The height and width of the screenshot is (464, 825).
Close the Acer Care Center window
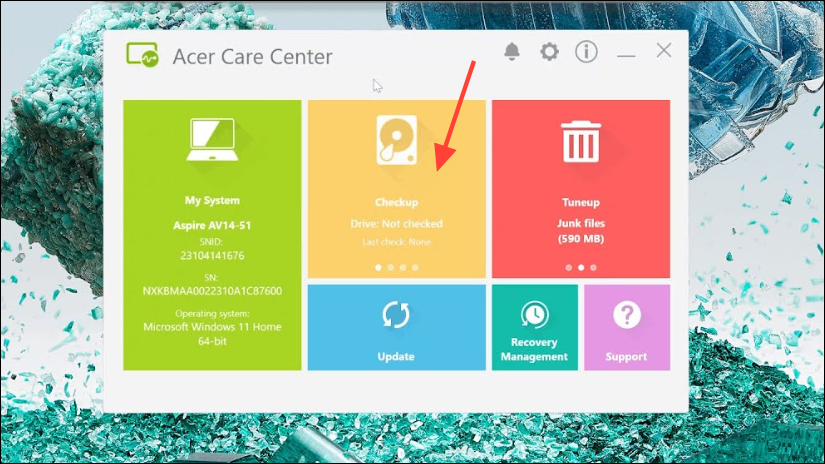[664, 51]
